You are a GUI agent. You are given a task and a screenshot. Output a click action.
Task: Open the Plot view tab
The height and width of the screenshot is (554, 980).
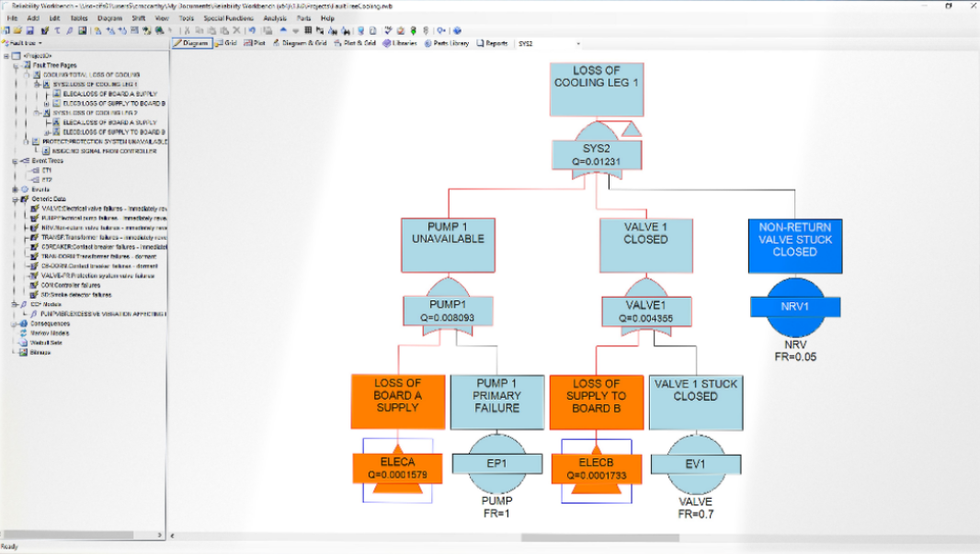click(256, 43)
